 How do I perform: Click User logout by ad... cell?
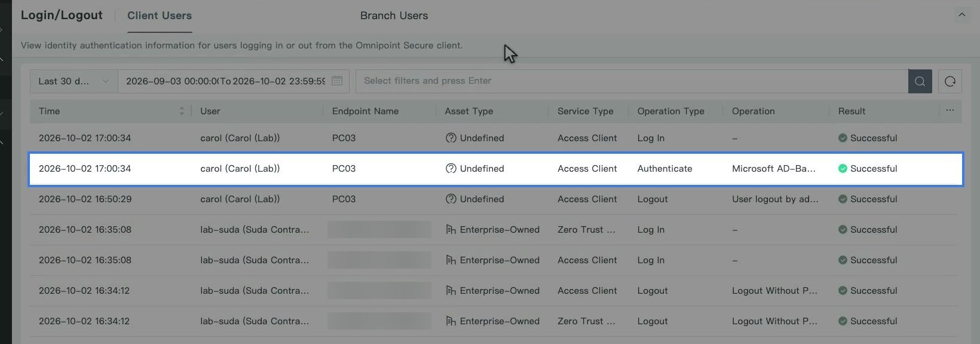point(775,199)
